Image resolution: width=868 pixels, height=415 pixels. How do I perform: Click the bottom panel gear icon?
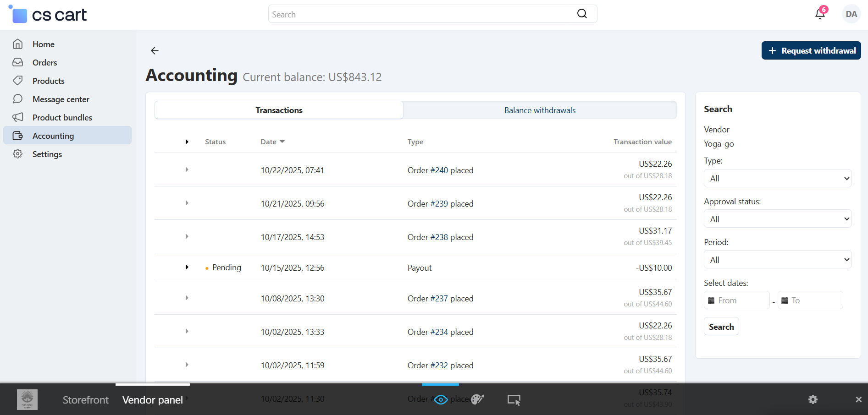pos(813,399)
